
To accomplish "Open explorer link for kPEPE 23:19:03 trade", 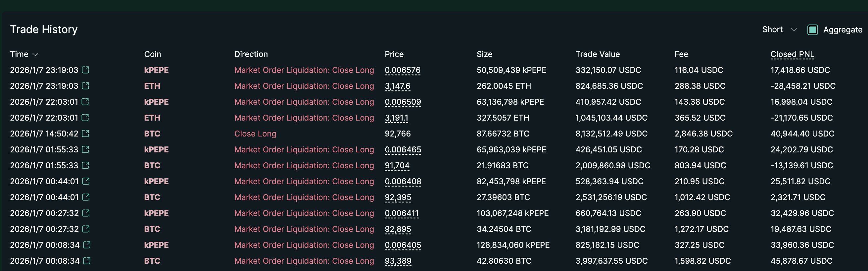I will 86,70.
